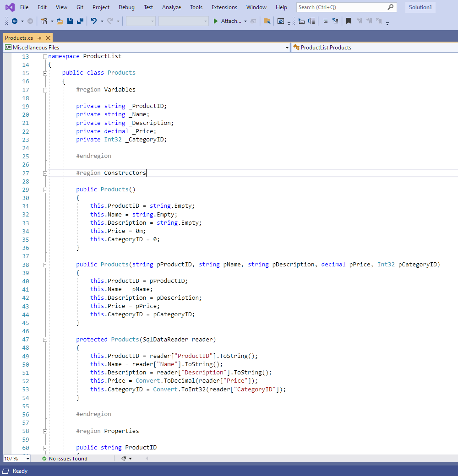Collapse the Variables region outline
This screenshot has width=458, height=476.
(45, 90)
